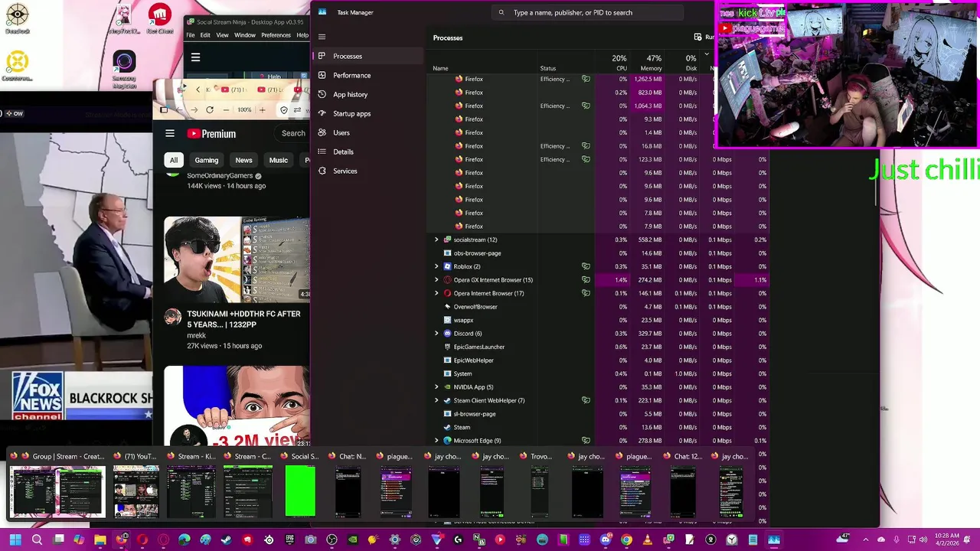Click Services puzzle icon in sidebar
The image size is (980, 551).
pyautogui.click(x=322, y=171)
